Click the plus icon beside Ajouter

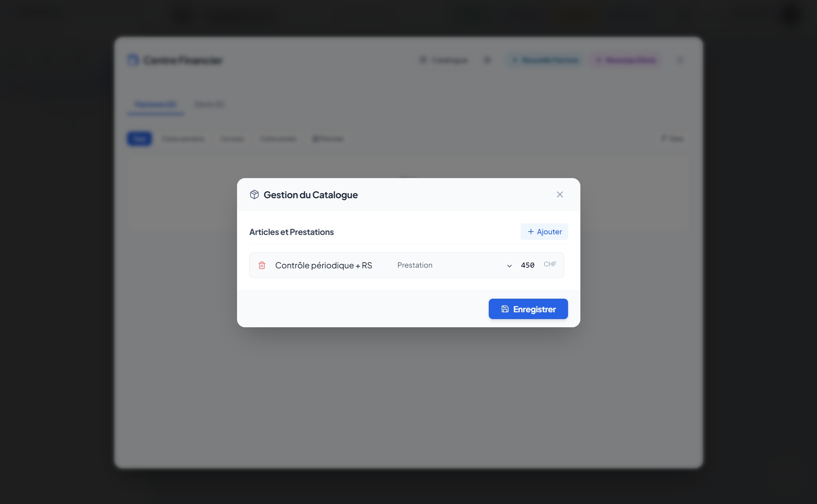tap(531, 232)
